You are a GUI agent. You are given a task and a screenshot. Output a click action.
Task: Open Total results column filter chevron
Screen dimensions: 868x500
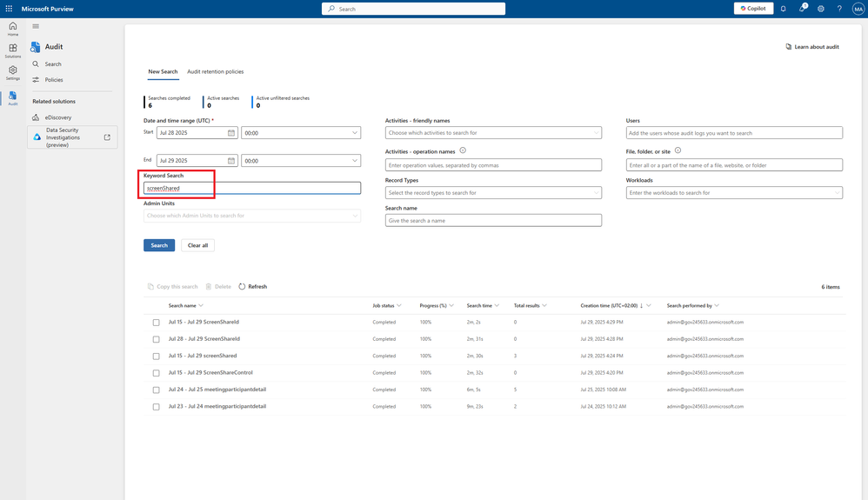point(544,305)
